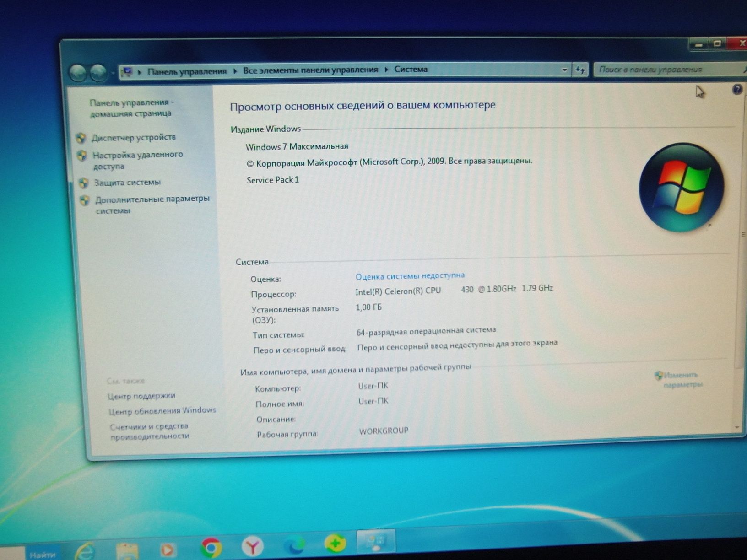Expand the arrow before Панель управления breadcrumb
Viewport: 747px width, 560px height.
[140, 72]
